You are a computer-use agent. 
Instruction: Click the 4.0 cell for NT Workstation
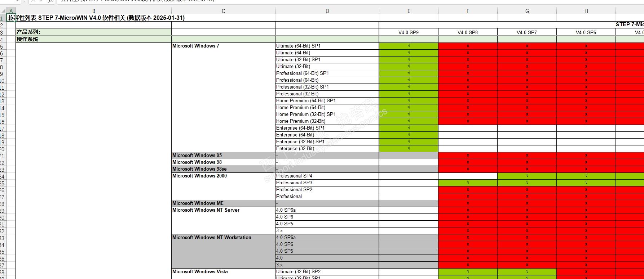(327, 258)
